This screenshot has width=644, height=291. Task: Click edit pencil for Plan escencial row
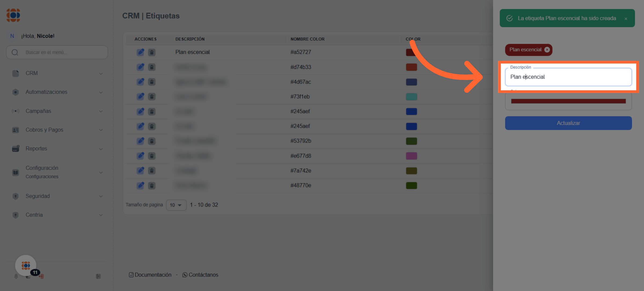click(140, 52)
